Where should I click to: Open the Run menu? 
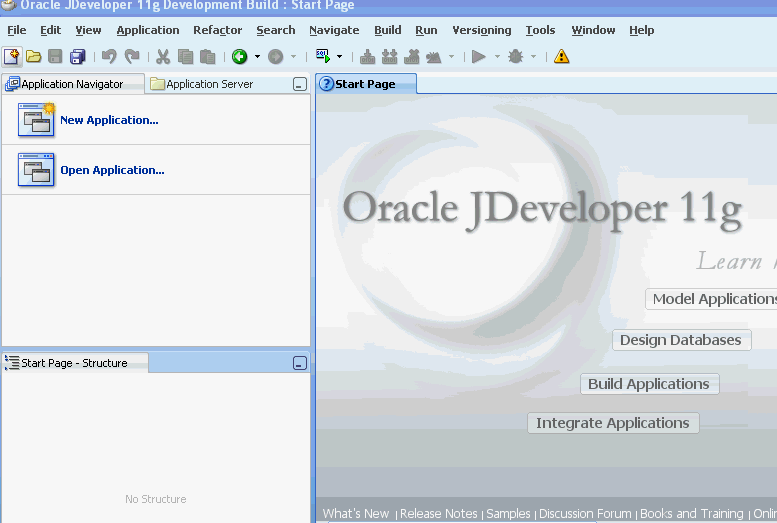coord(426,30)
